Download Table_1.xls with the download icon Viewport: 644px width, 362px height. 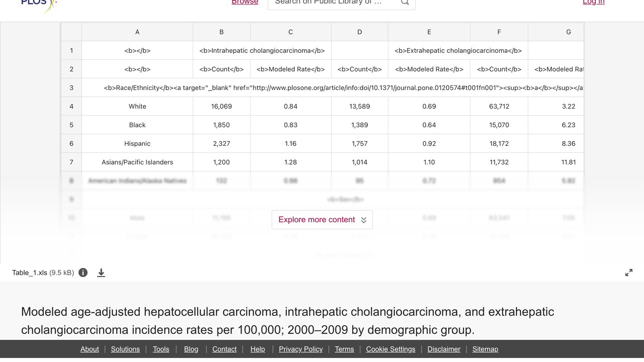[101, 273]
